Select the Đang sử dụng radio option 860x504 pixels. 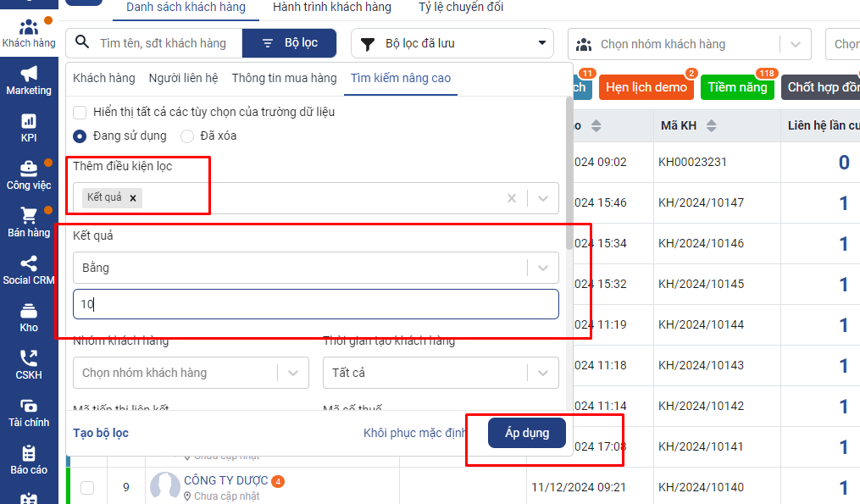pos(80,136)
